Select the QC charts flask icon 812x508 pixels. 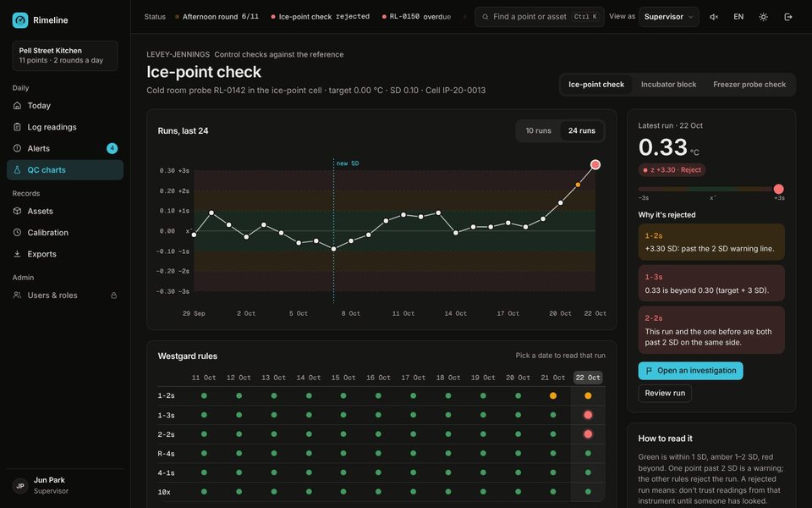tap(17, 170)
